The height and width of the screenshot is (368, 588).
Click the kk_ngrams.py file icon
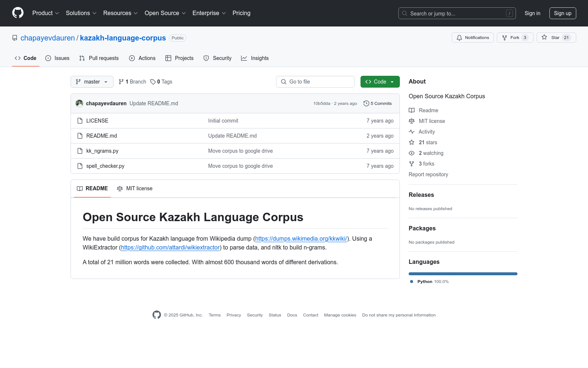80,151
